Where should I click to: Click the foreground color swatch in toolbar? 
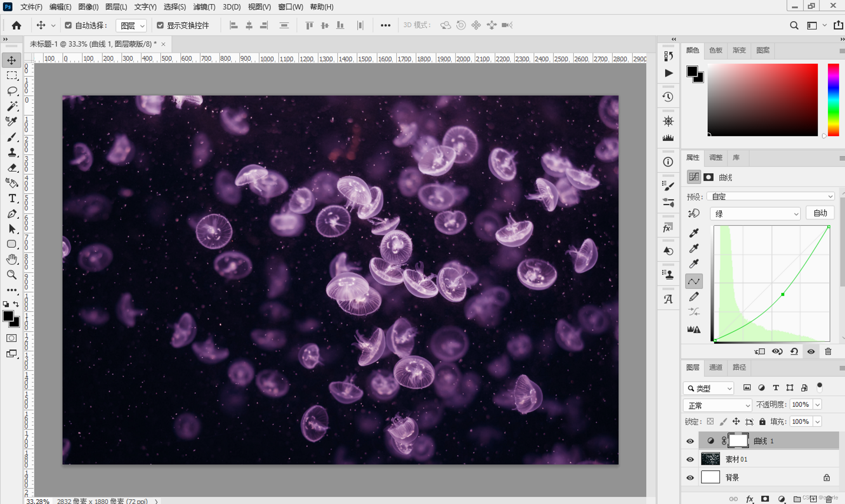coord(8,316)
